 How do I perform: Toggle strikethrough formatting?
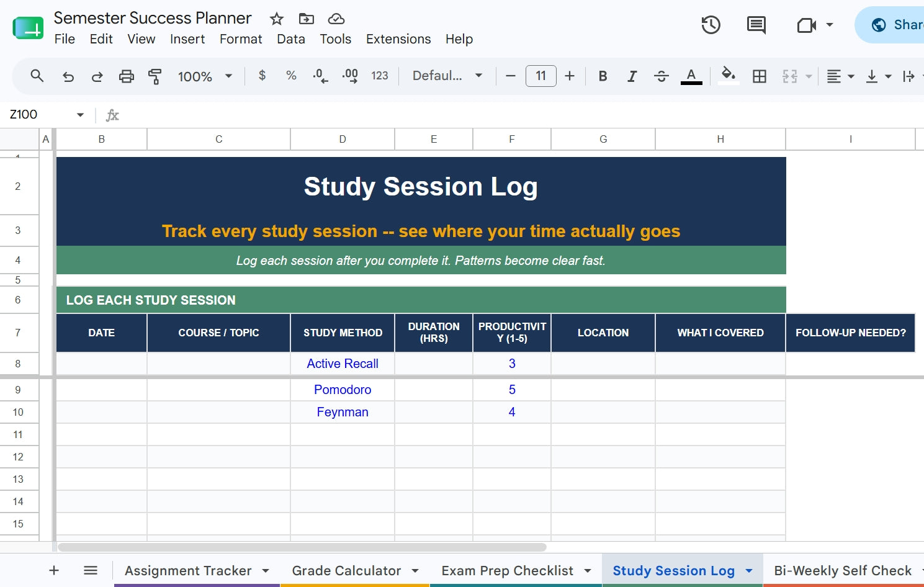pyautogui.click(x=662, y=76)
